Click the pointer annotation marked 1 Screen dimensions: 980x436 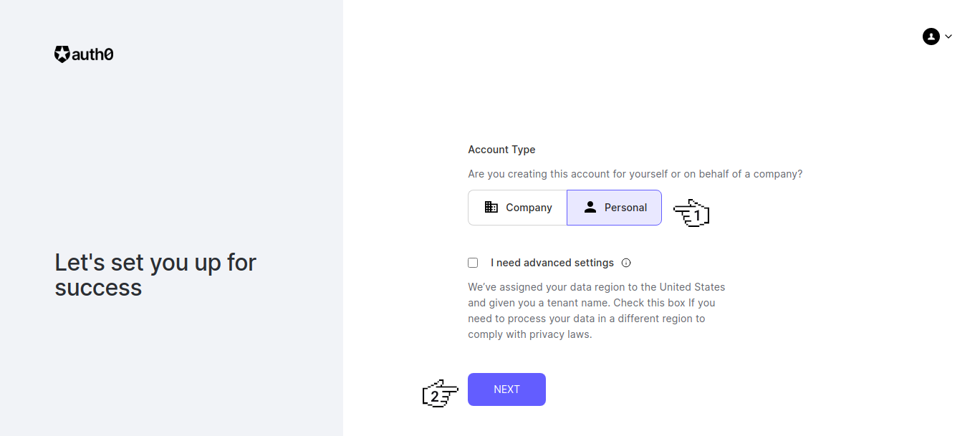pos(691,212)
